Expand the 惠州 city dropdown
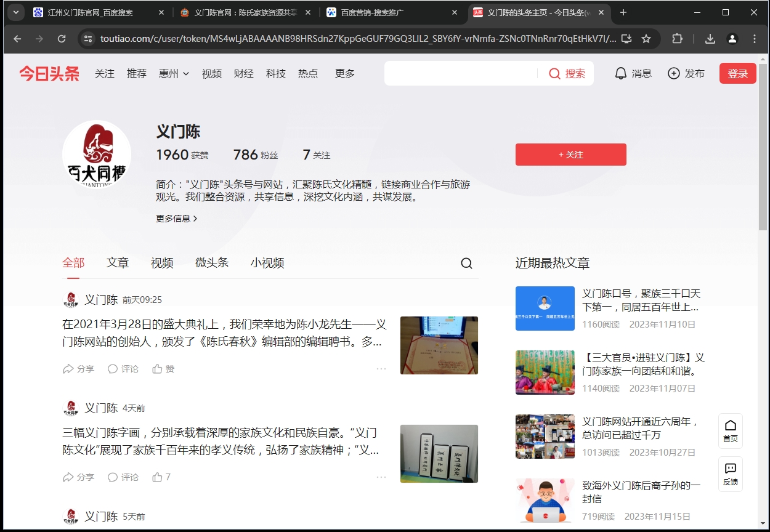Viewport: 770px width, 532px height. click(174, 74)
